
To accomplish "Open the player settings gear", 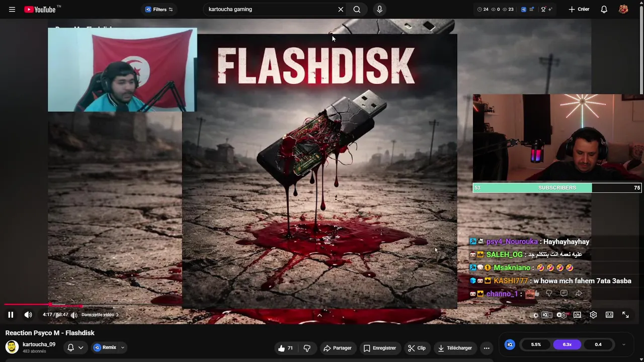I will (593, 315).
